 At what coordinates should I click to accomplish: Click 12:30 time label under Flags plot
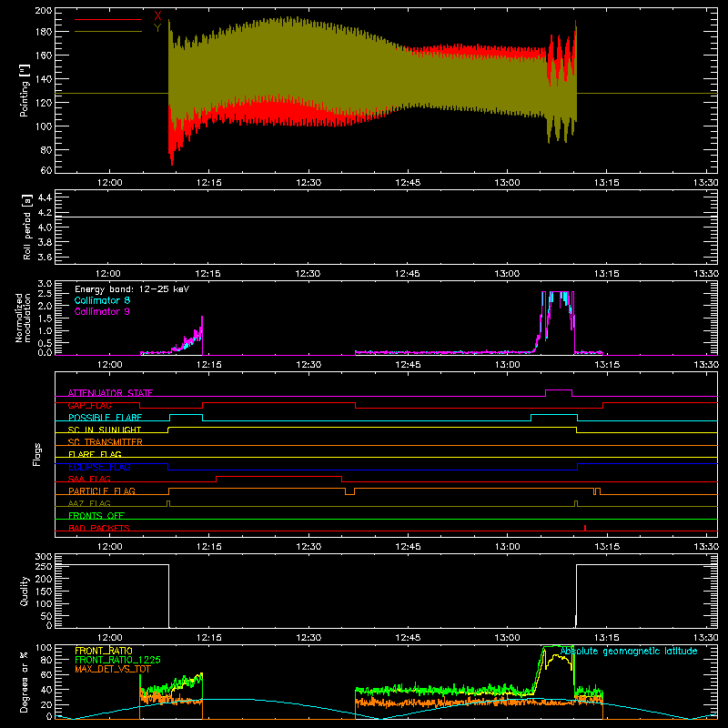pyautogui.click(x=308, y=547)
